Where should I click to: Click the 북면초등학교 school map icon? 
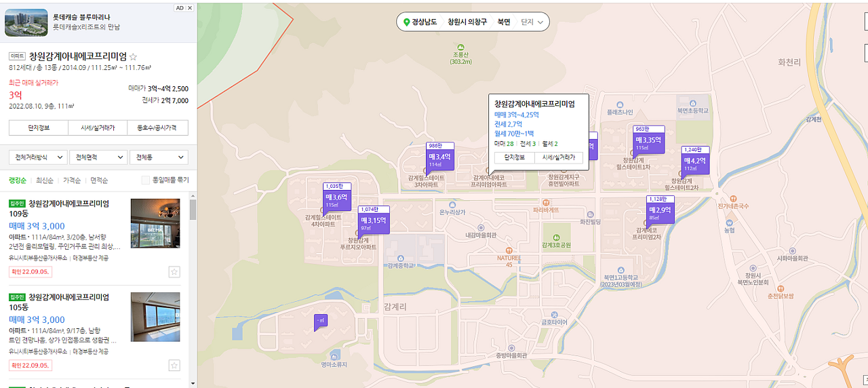(x=692, y=102)
